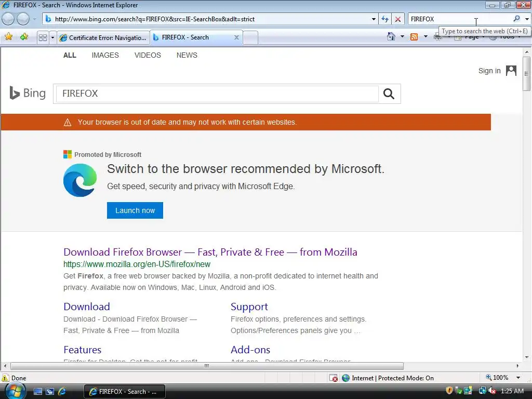Click Switch between windows quick launch icon
The image size is (532, 399).
pos(50,392)
